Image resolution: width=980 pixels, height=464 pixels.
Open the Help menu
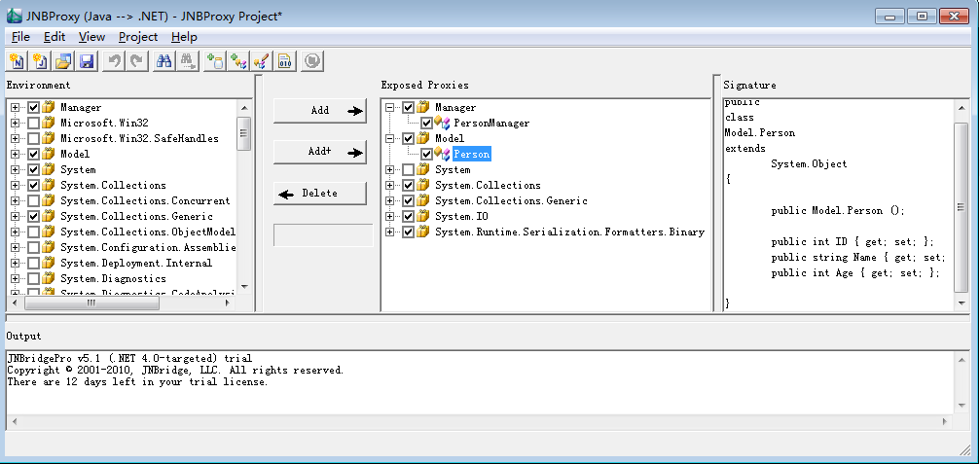pos(184,37)
